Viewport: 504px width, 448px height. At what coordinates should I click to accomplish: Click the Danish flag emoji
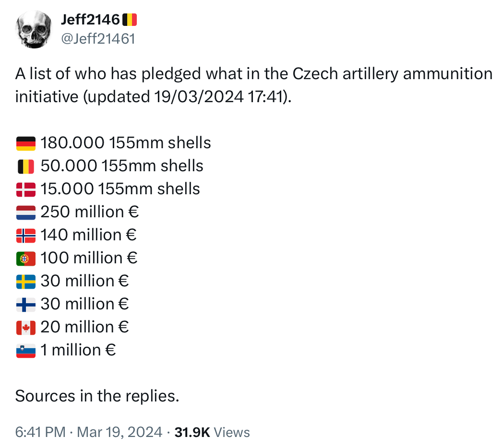pos(26,189)
